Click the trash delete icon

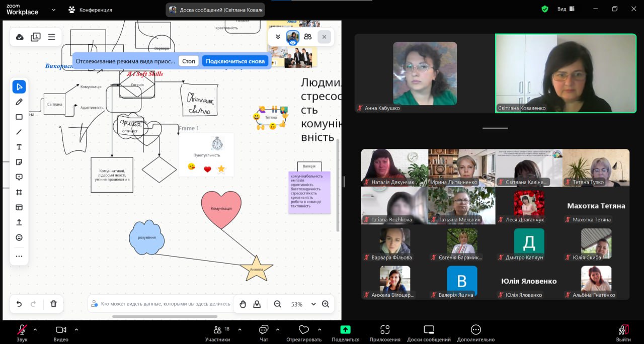[54, 304]
